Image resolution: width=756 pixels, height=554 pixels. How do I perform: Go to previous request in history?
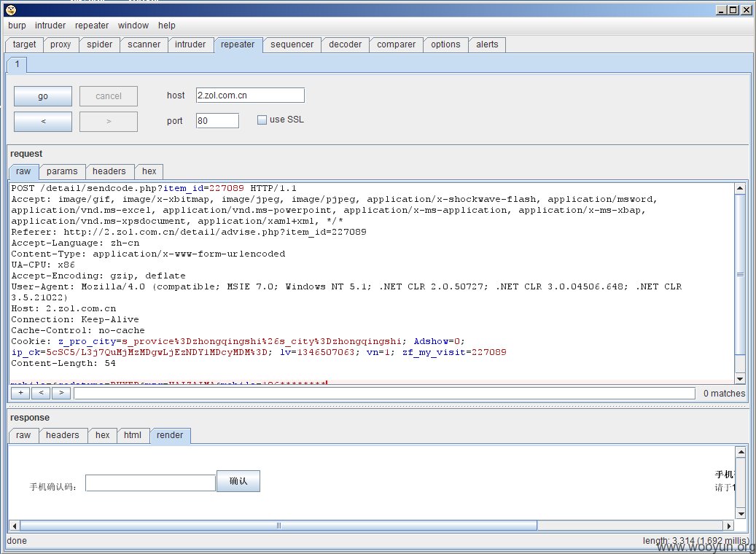[x=43, y=122]
